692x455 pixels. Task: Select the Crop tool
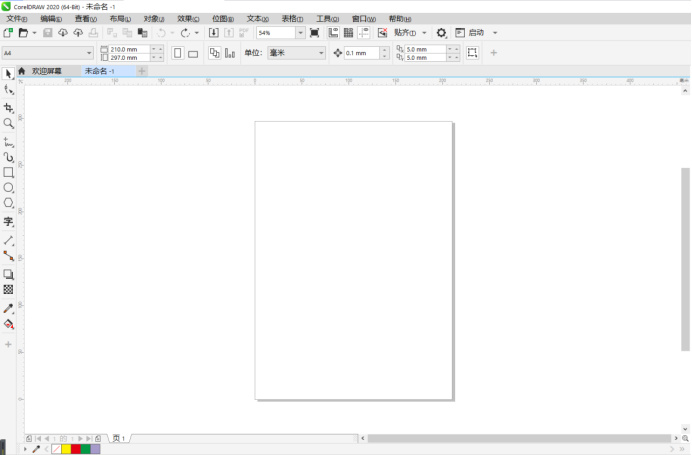point(8,108)
